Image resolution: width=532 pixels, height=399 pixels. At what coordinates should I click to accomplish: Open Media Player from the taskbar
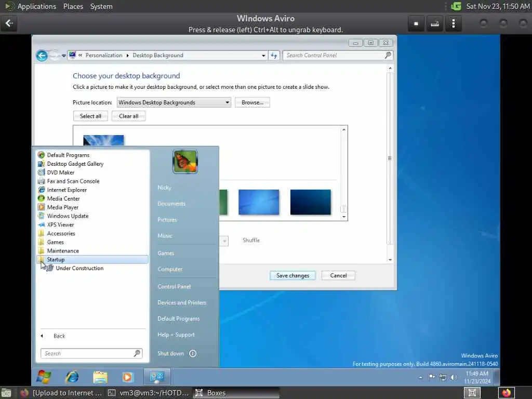point(128,377)
